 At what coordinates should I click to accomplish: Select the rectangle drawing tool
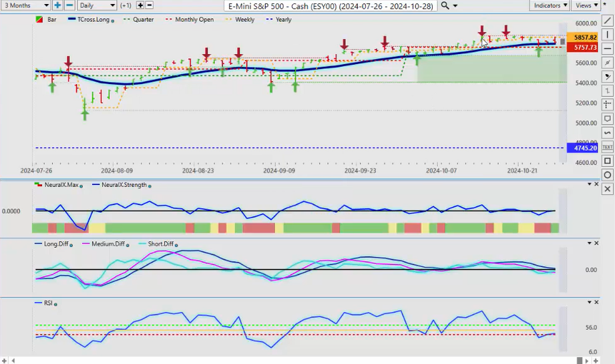607,161
